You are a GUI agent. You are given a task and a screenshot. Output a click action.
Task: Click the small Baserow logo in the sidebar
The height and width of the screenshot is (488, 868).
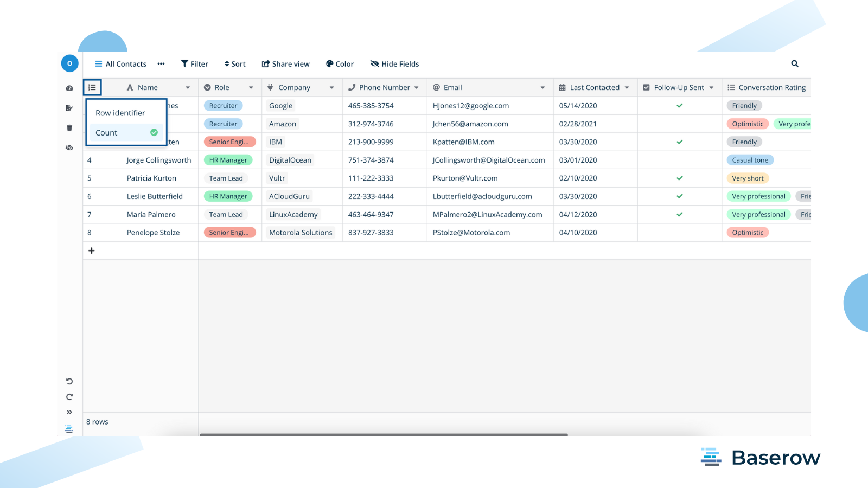[x=69, y=429]
